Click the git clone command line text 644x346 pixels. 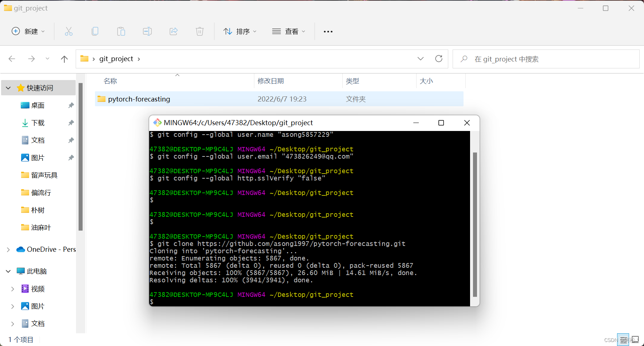pyautogui.click(x=281, y=244)
